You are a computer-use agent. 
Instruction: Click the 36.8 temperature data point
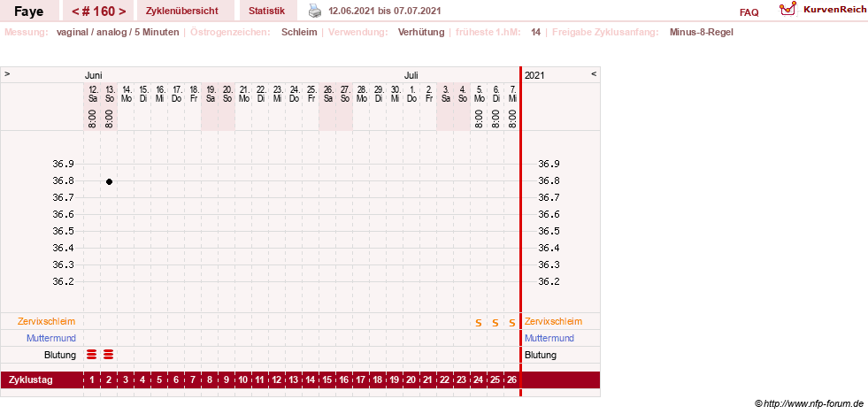[x=109, y=181]
